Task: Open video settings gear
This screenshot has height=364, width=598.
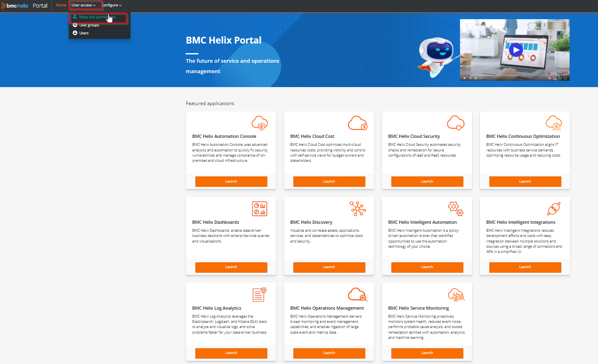Action: pos(550,78)
